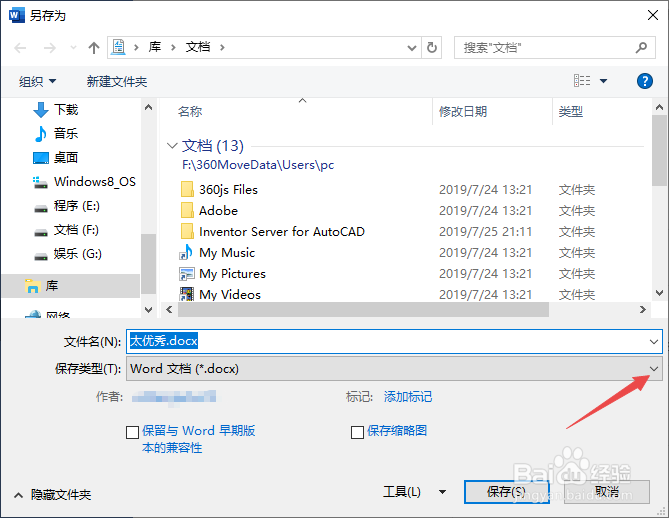Open recent locations dropdown arrow

tap(73, 47)
